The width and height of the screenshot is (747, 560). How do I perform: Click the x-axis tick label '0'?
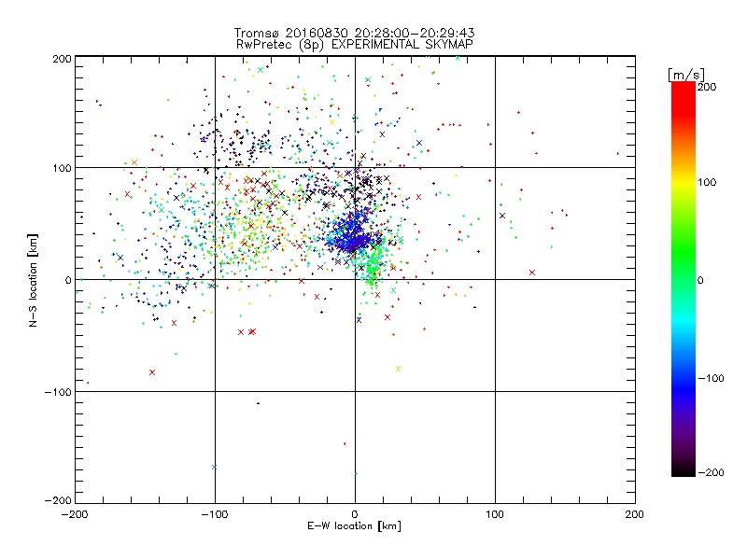pyautogui.click(x=355, y=514)
